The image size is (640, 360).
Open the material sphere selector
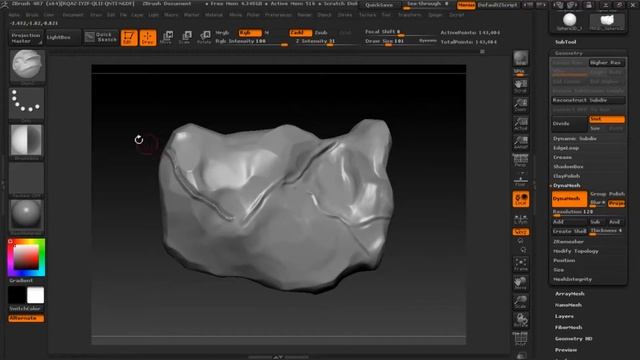[26, 216]
